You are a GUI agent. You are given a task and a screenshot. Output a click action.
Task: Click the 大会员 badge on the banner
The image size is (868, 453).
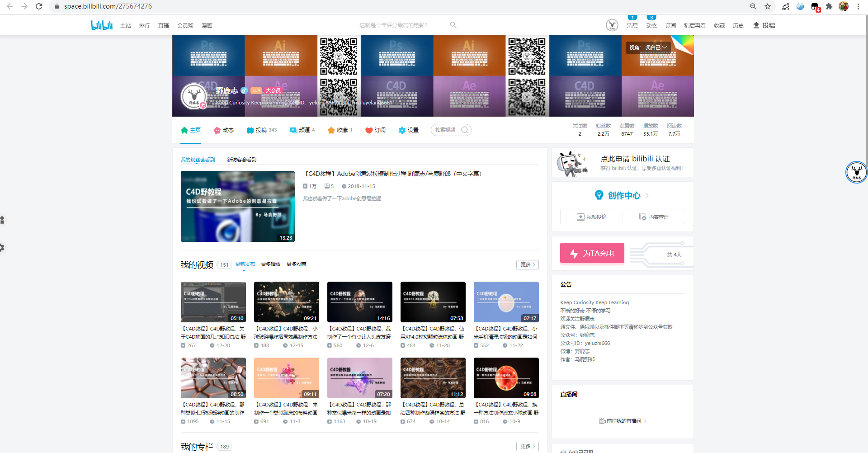point(273,90)
